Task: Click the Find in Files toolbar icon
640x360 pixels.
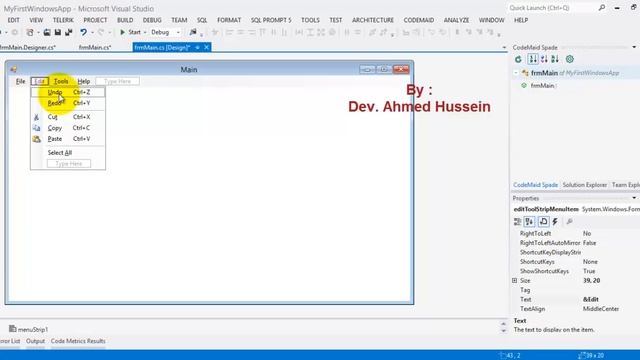Action: tap(193, 32)
